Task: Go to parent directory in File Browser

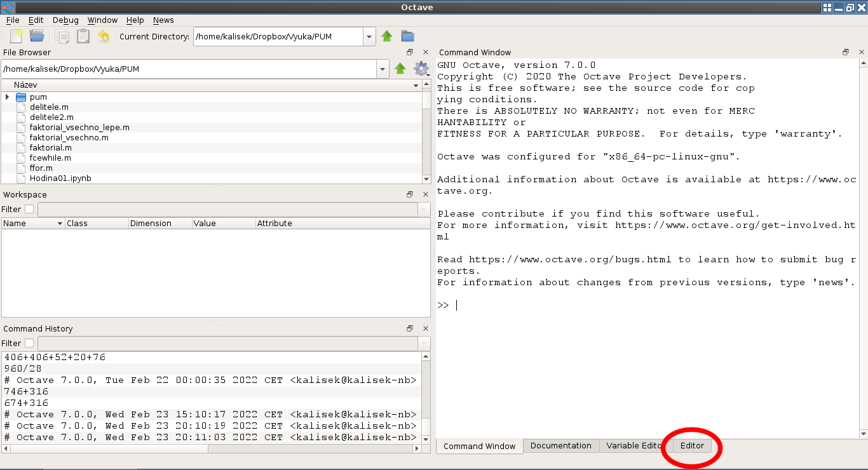Action: [400, 69]
